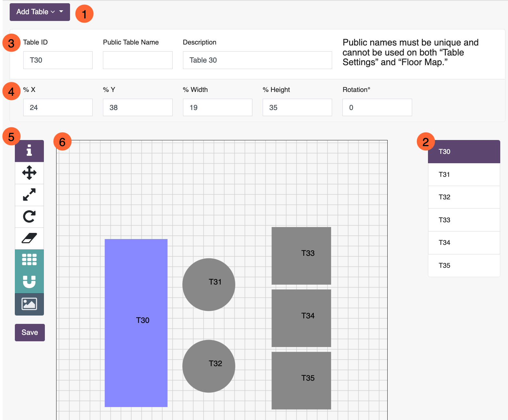Choose T31 in the table list

click(464, 175)
